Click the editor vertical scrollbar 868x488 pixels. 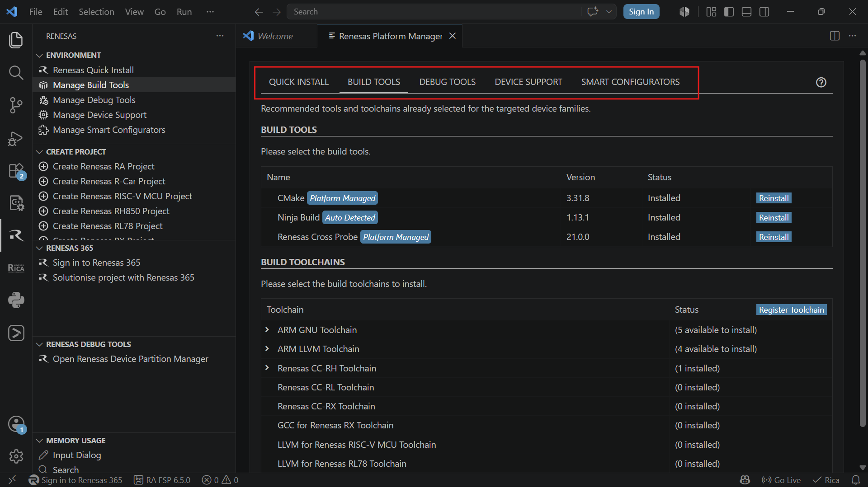tap(863, 244)
